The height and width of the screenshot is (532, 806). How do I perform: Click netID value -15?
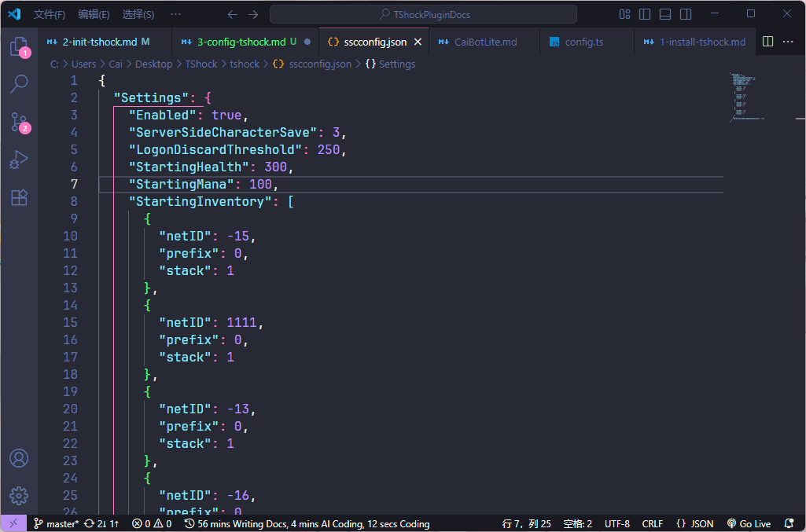[238, 237]
